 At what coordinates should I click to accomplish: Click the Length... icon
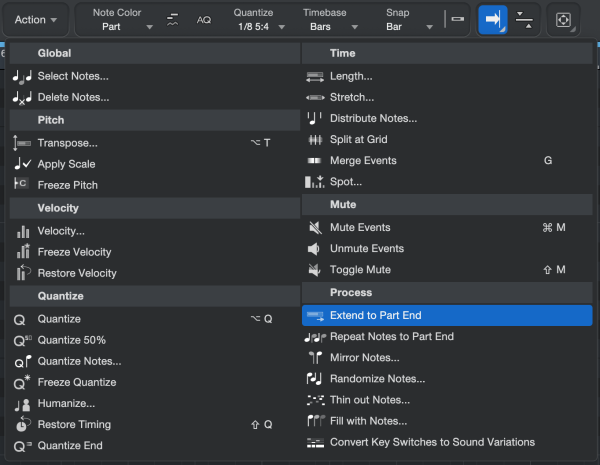pyautogui.click(x=315, y=77)
